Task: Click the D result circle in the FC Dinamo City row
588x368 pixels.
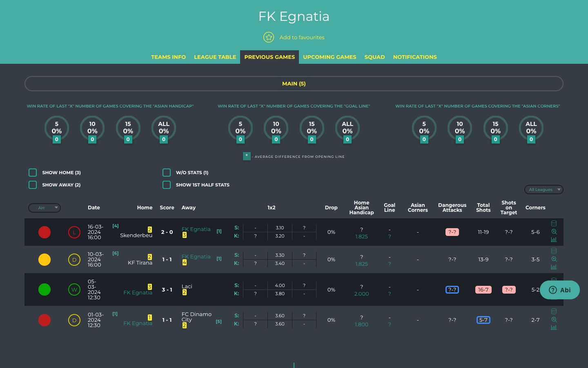Action: click(74, 320)
